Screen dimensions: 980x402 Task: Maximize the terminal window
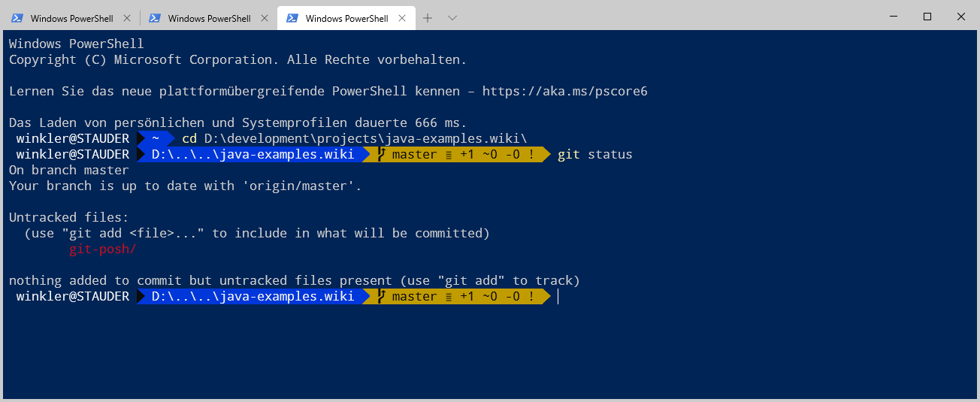[x=927, y=17]
